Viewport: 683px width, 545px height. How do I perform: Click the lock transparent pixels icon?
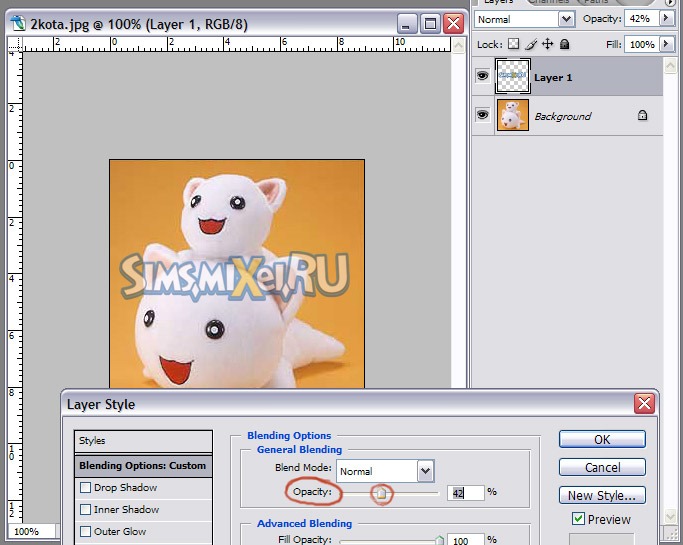(514, 45)
